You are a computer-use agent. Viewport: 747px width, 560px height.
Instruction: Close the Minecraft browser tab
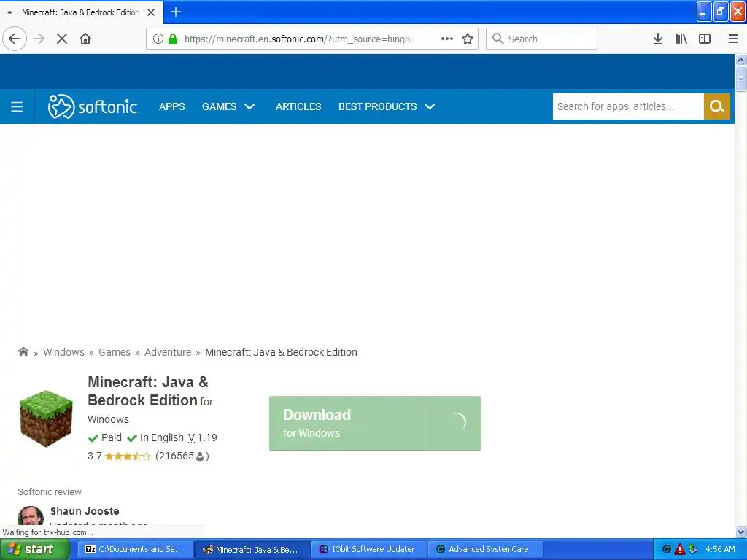coord(151,12)
